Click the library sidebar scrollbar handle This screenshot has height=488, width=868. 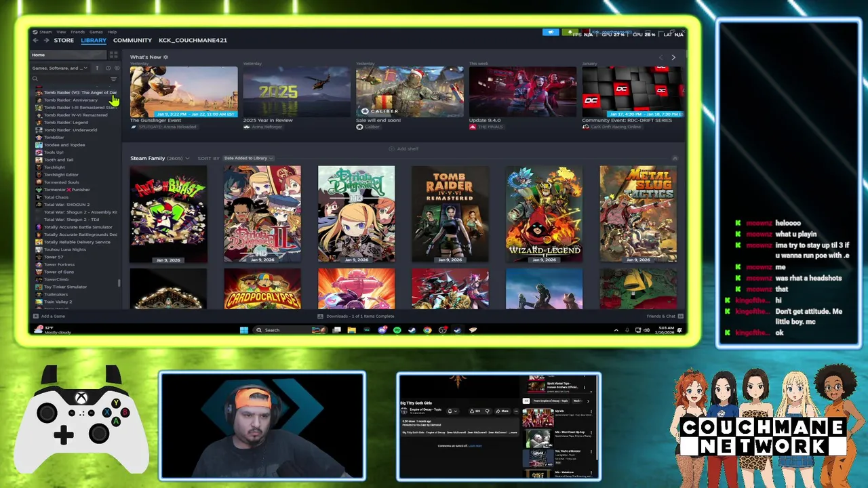tap(119, 283)
